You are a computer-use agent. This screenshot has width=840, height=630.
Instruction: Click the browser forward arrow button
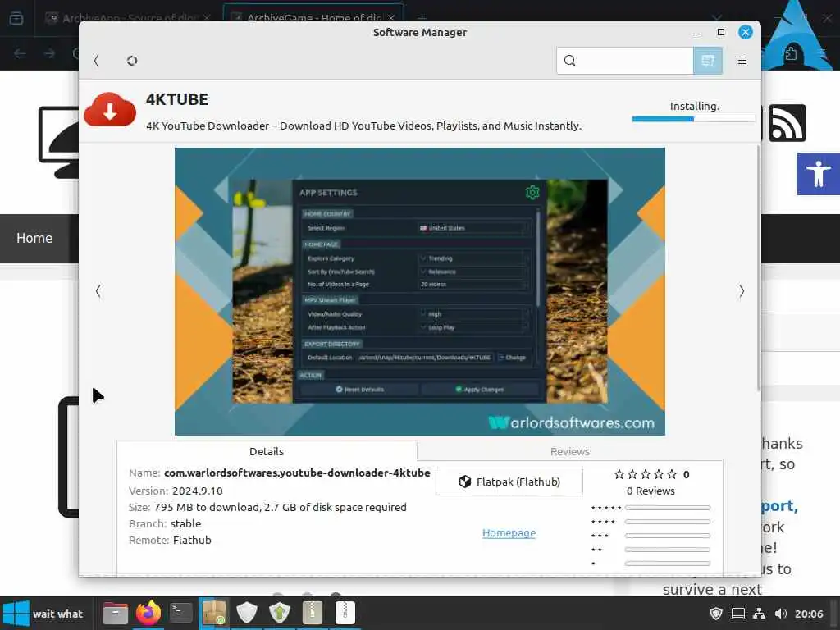click(x=49, y=53)
